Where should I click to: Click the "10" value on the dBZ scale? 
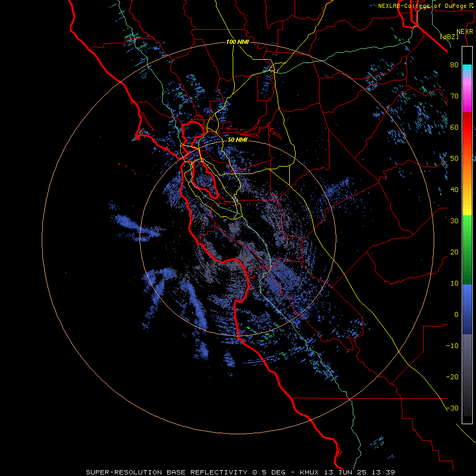(x=454, y=283)
